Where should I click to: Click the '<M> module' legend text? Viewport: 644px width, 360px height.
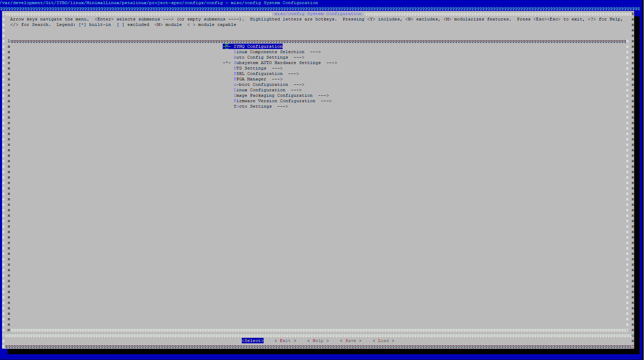pos(168,25)
